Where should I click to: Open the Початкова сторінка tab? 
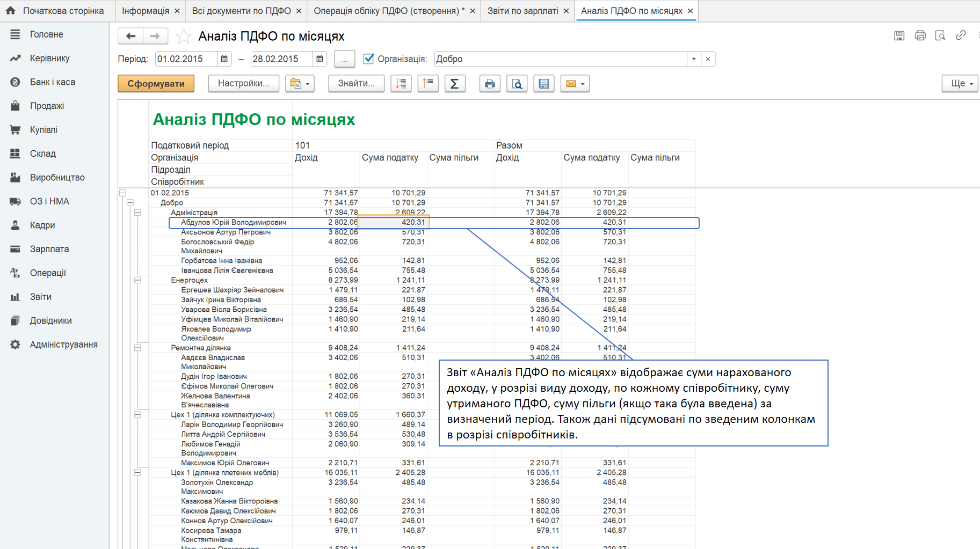pyautogui.click(x=57, y=11)
